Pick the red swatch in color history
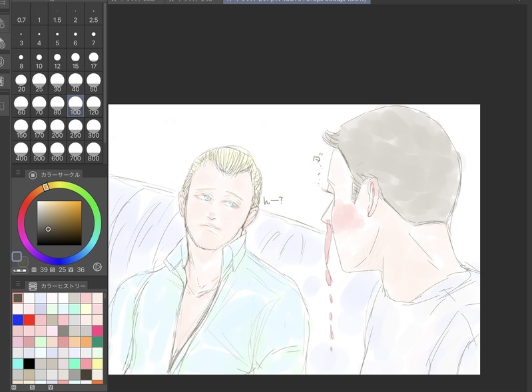This screenshot has width=532, height=392. pos(29,319)
